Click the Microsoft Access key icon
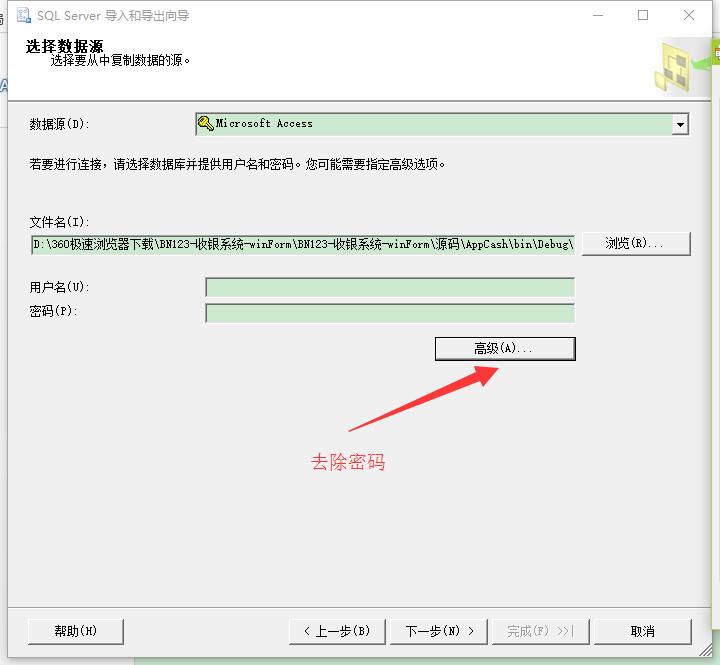The width and height of the screenshot is (720, 665). pyautogui.click(x=205, y=123)
